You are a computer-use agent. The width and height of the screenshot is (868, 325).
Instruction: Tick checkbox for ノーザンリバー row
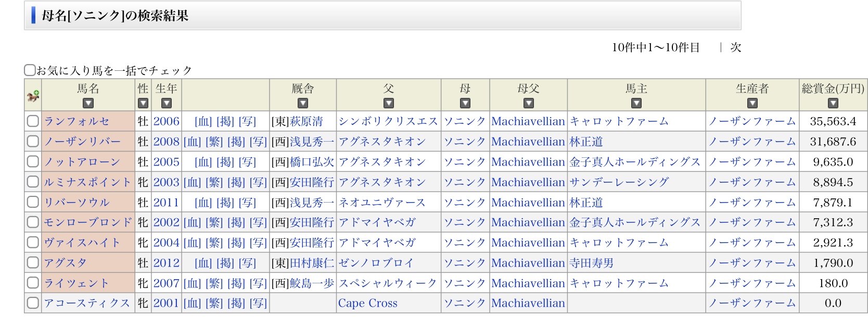pos(33,142)
